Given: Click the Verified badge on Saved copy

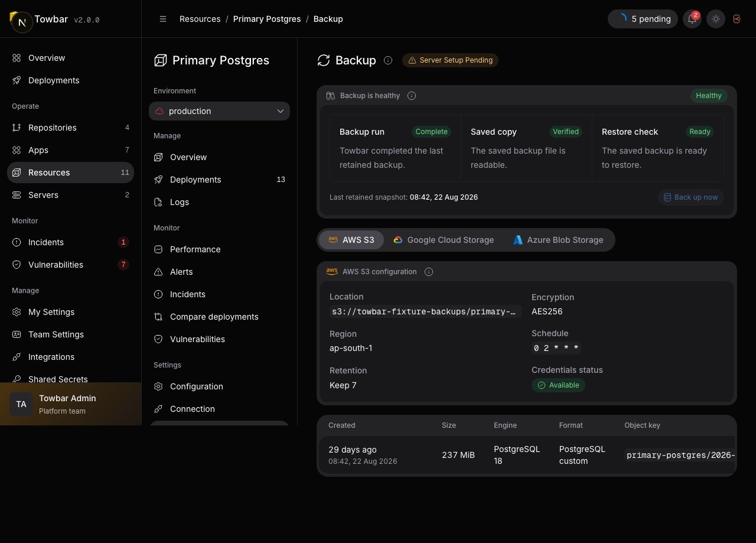Looking at the screenshot, I should 566,132.
